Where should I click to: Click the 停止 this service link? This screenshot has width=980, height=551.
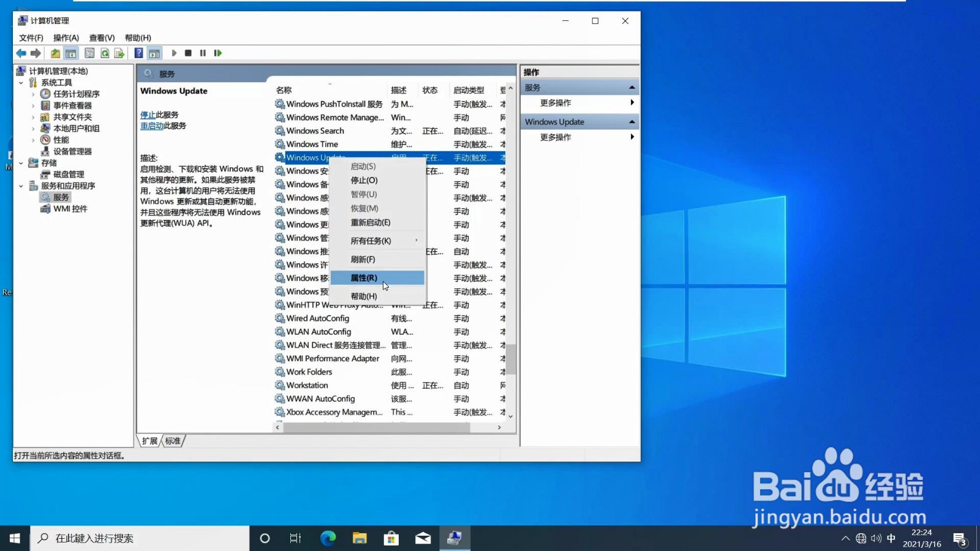148,115
